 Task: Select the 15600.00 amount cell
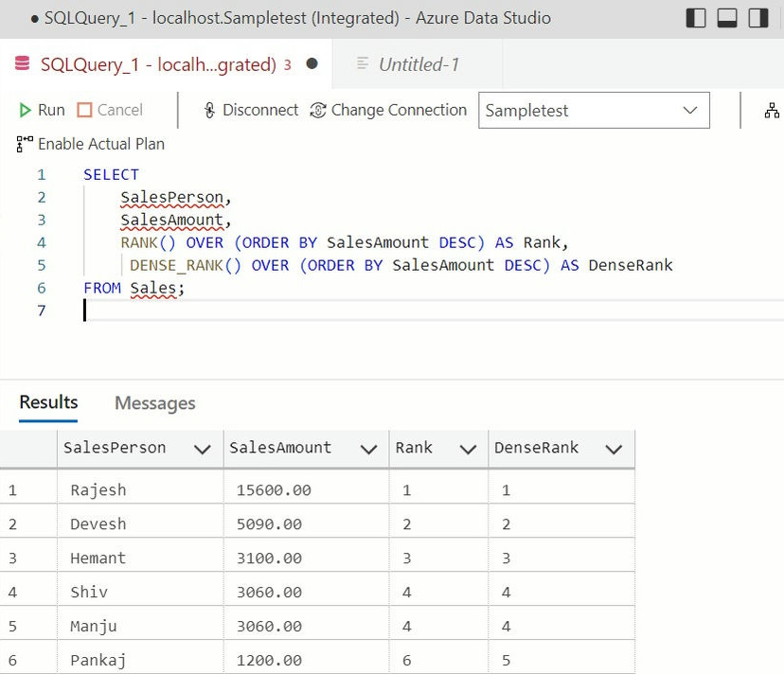click(306, 489)
